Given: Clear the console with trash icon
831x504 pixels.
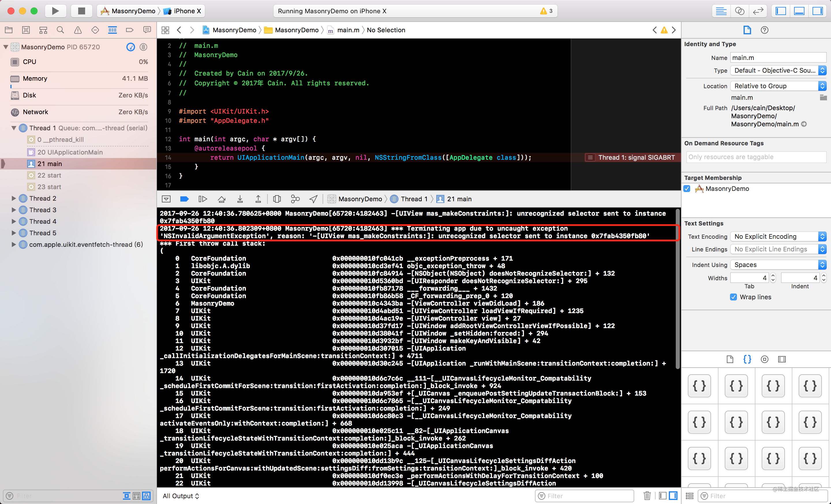Looking at the screenshot, I should [x=647, y=496].
